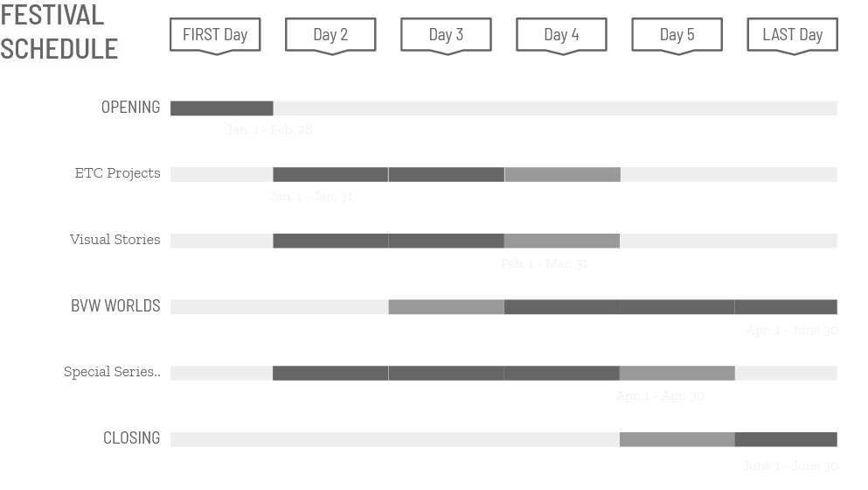This screenshot has height=490, width=868.
Task: Select the light gray ETC Projects segment
Action: (562, 175)
